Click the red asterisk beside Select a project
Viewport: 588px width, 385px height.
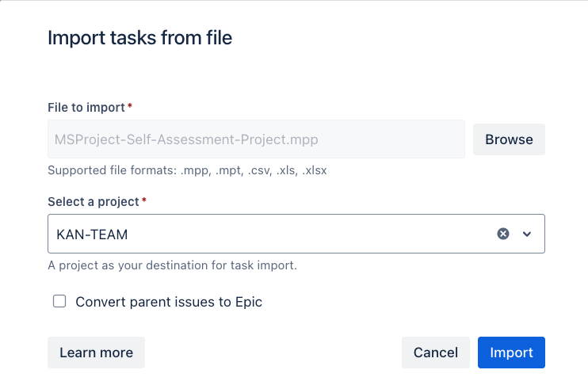coord(144,200)
